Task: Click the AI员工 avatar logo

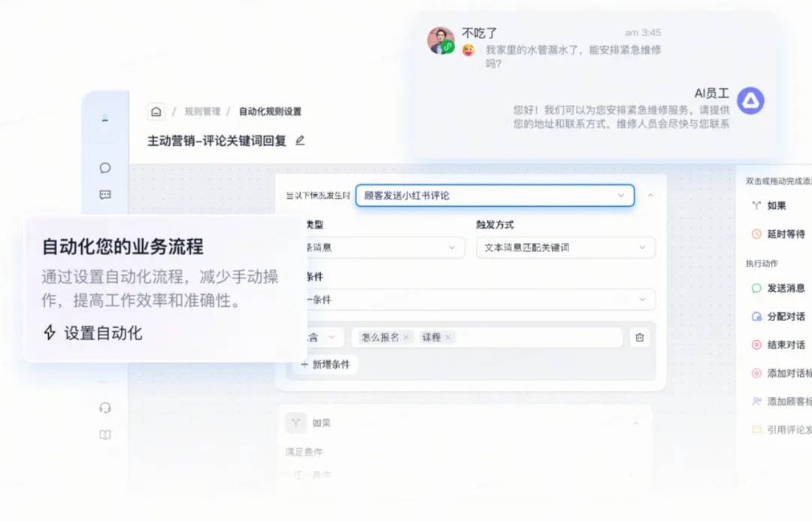Action: [750, 101]
